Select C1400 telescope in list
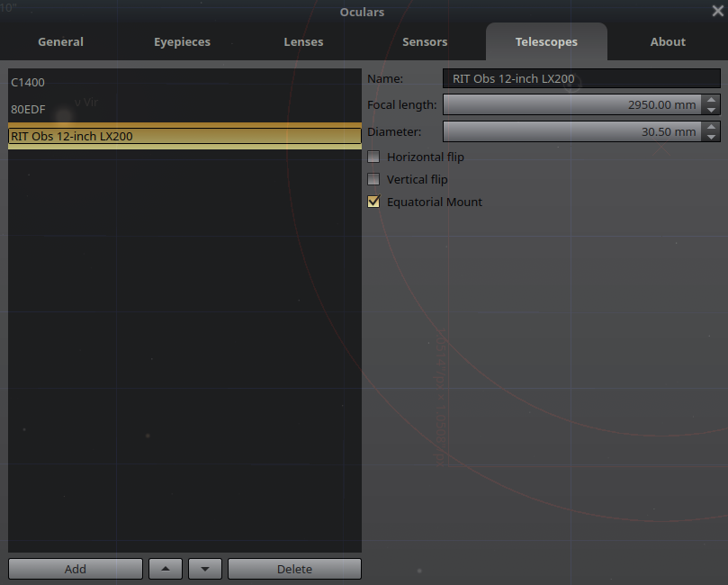Screen dimensions: 728x585 pos(184,82)
